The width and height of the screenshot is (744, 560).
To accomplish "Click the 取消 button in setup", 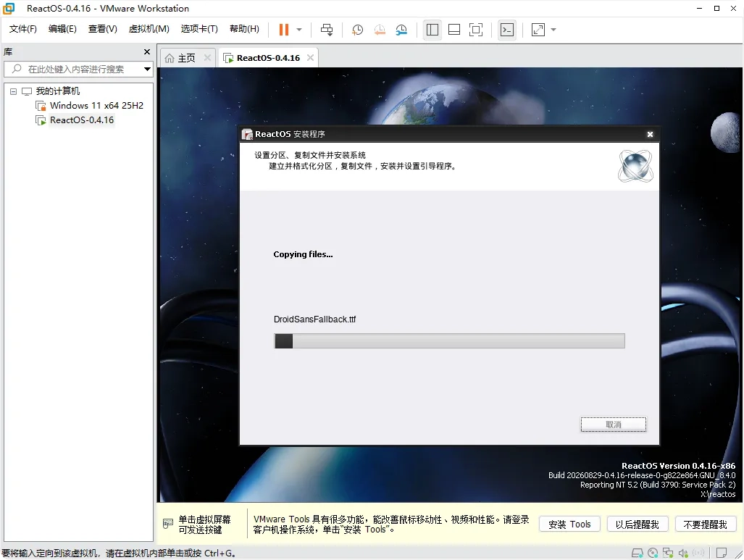I will pyautogui.click(x=614, y=425).
